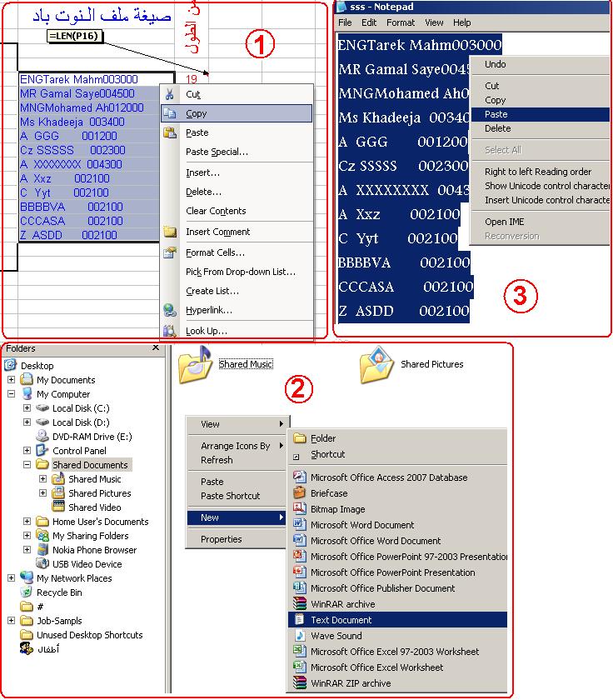Click the copy icon in Excel context menu
The image size is (613, 700).
coord(170,113)
